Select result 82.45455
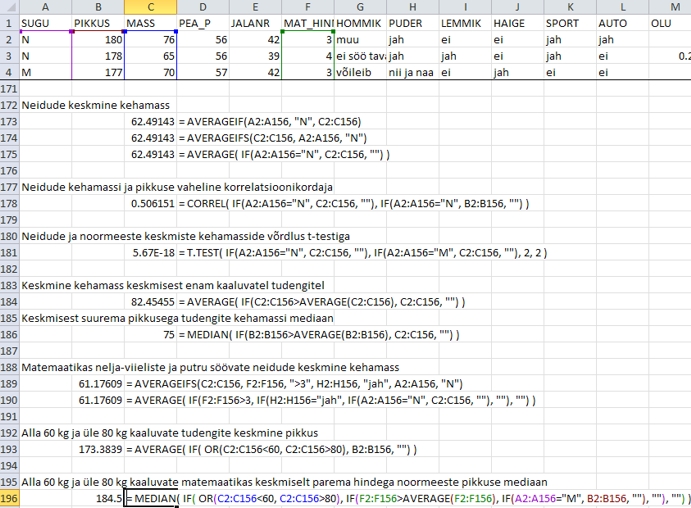This screenshot has height=508, width=691. pos(151,302)
